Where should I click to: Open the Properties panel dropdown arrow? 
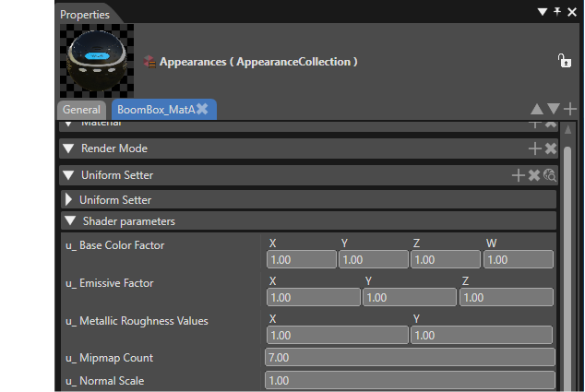[543, 12]
